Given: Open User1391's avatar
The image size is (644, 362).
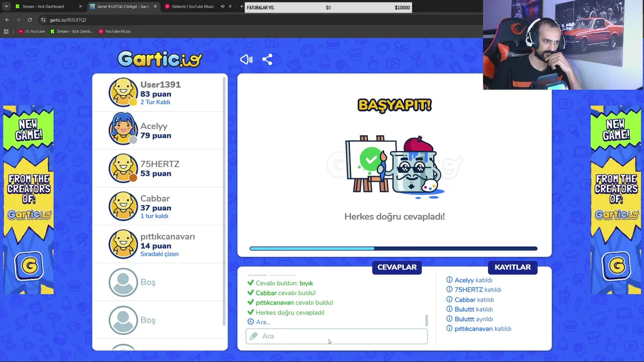Looking at the screenshot, I should 123,92.
